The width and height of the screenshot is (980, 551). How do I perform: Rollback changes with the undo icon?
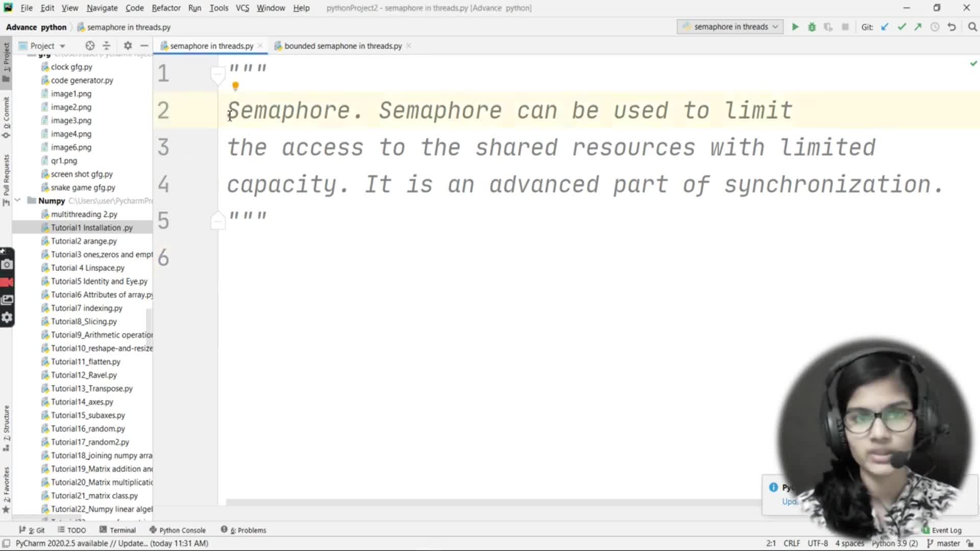(x=951, y=27)
